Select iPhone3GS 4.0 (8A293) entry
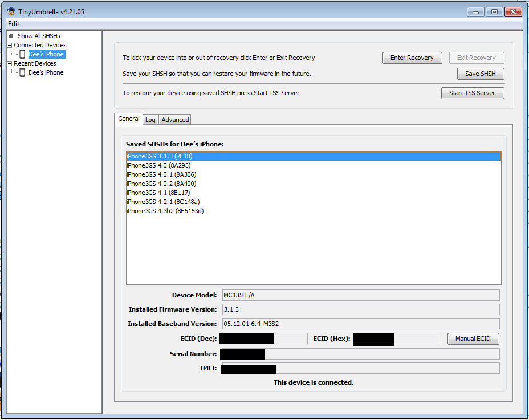This screenshot has height=420, width=529. pos(314,165)
